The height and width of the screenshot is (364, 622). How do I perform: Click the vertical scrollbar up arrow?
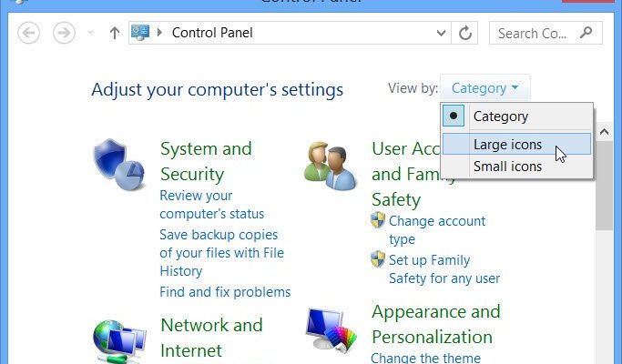coord(604,132)
